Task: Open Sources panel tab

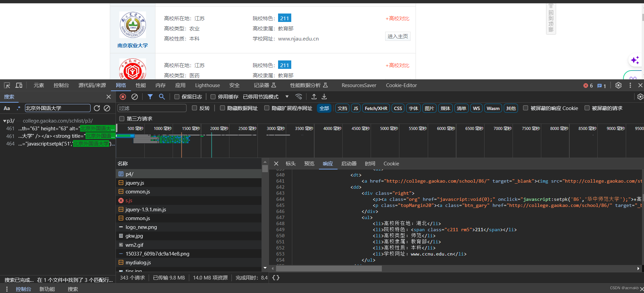Action: tap(92, 85)
